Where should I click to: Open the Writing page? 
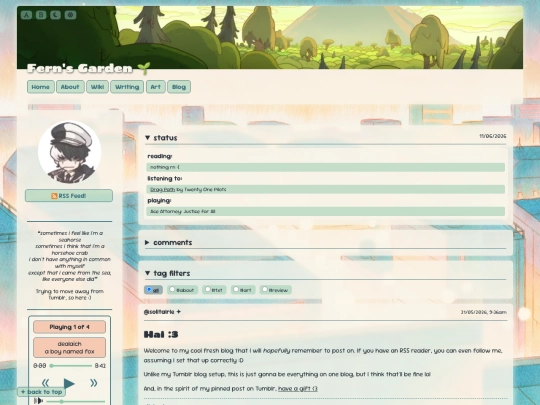coord(127,87)
